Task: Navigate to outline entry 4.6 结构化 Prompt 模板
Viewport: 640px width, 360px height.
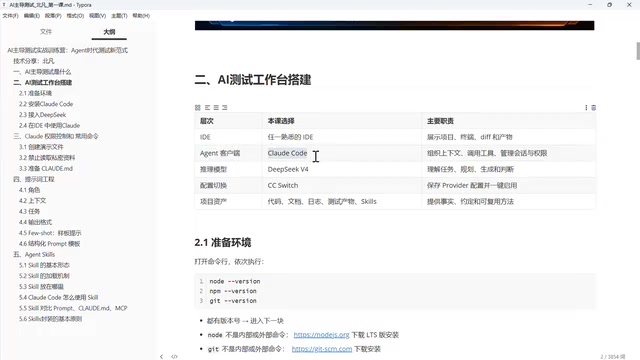Action: (x=49, y=244)
